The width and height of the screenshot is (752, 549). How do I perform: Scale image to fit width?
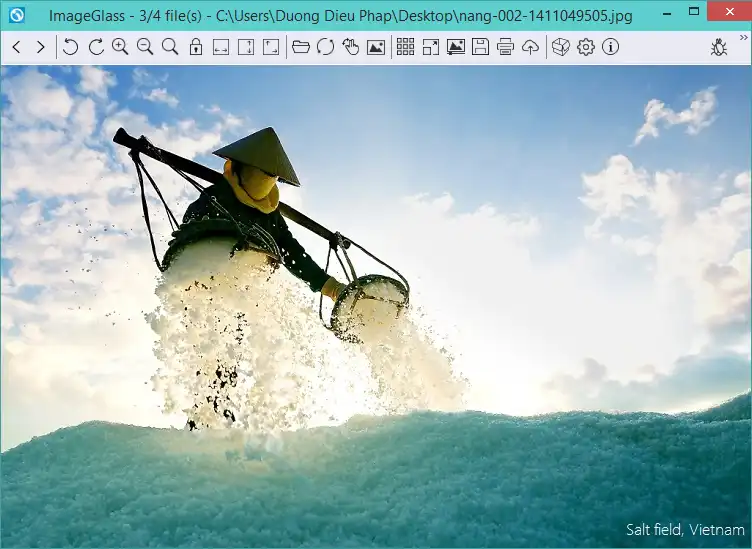tap(221, 47)
